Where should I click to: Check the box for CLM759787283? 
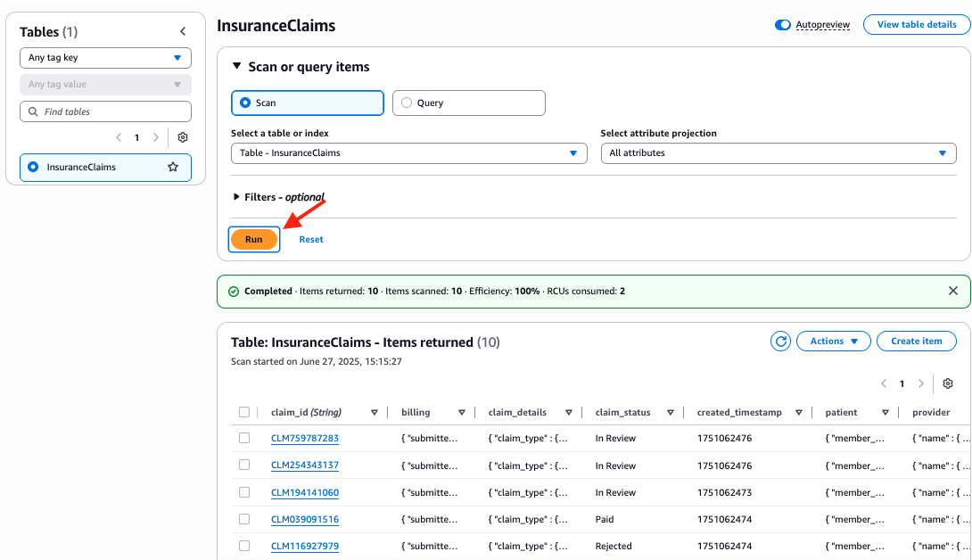coord(244,438)
